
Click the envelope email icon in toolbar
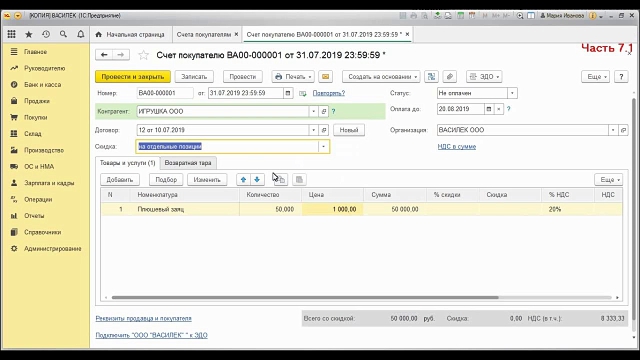[x=325, y=77]
